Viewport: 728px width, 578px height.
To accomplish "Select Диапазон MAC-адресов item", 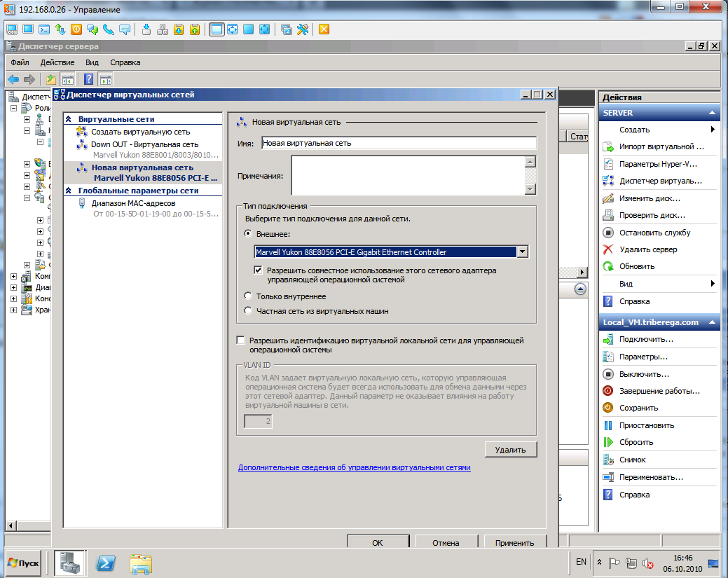I will tap(133, 203).
